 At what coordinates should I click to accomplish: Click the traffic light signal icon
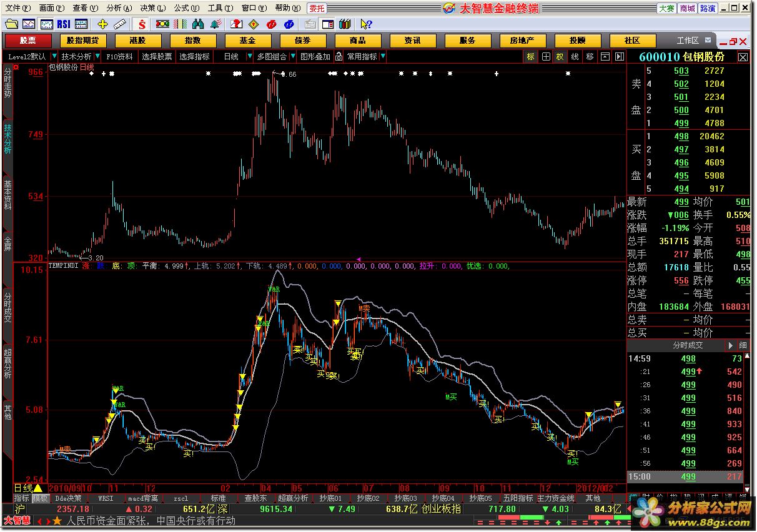coord(162,24)
